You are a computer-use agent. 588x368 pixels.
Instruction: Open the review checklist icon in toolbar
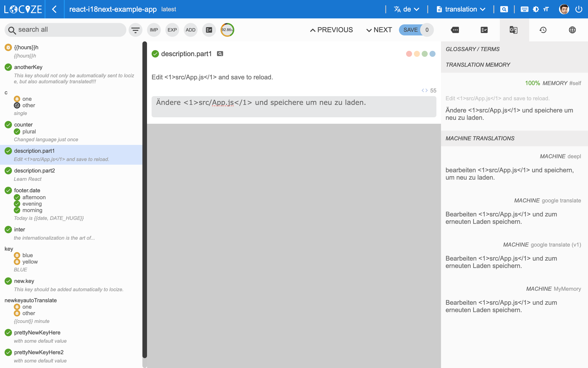tap(209, 30)
